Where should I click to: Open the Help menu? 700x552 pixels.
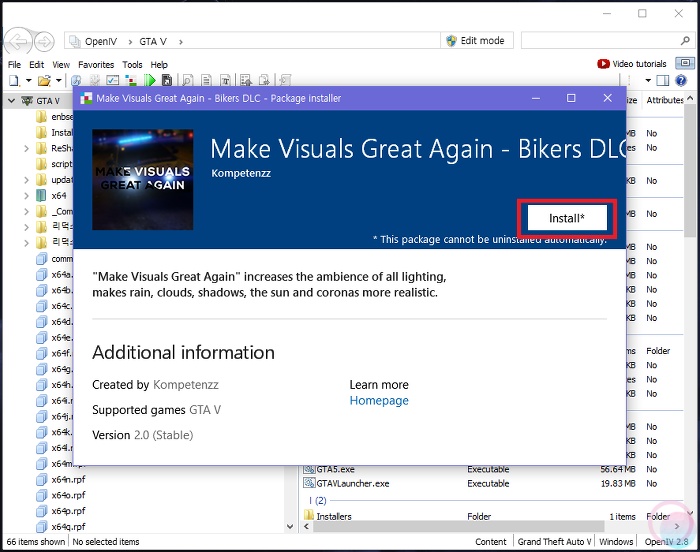(159, 65)
